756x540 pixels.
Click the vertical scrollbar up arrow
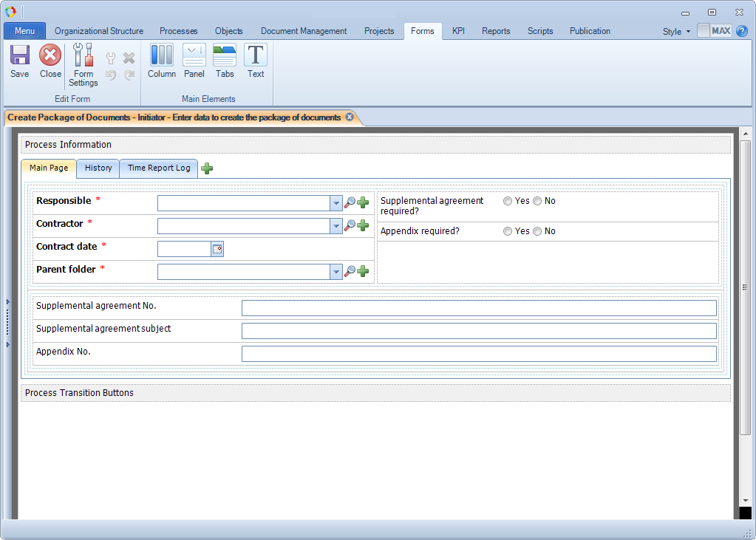pyautogui.click(x=746, y=134)
